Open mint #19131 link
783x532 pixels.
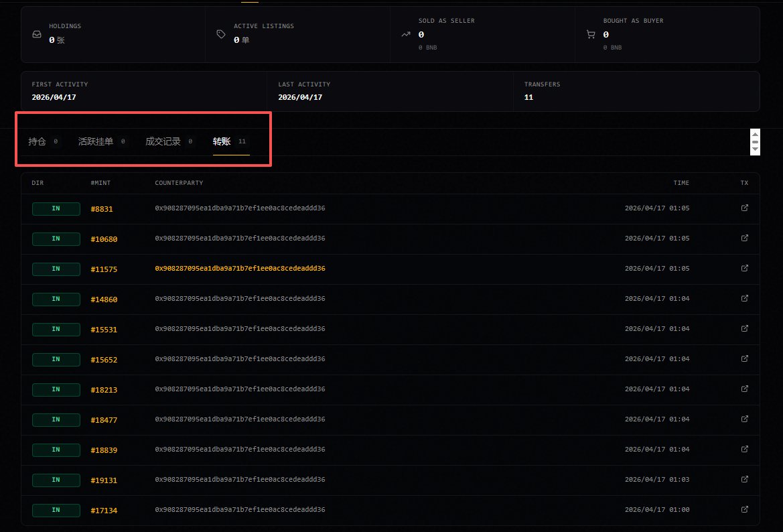pyautogui.click(x=104, y=480)
